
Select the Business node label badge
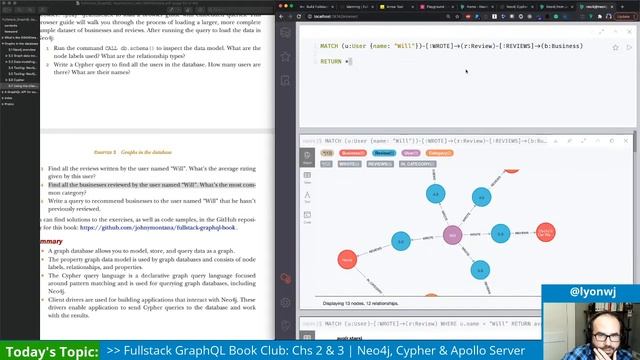(353, 153)
